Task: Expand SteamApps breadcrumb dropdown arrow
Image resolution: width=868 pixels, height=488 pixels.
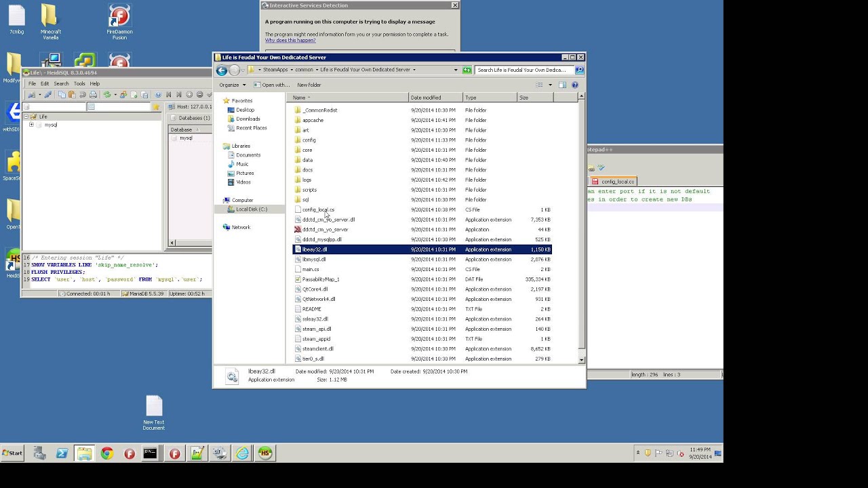Action: [292, 70]
